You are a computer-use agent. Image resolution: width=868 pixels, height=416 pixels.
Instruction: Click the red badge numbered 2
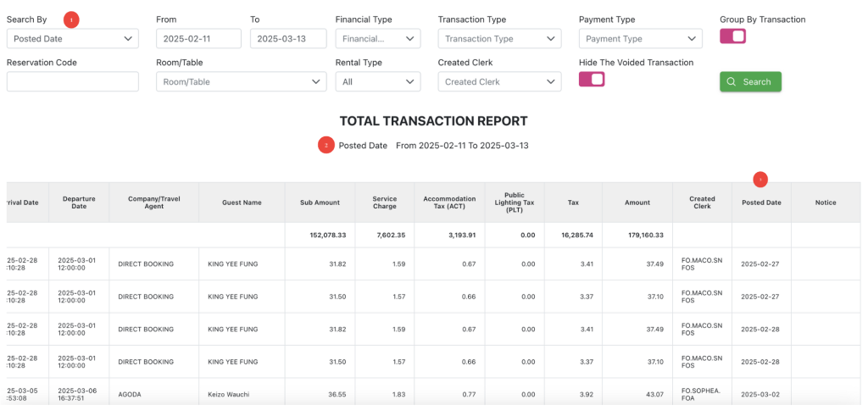coord(325,145)
